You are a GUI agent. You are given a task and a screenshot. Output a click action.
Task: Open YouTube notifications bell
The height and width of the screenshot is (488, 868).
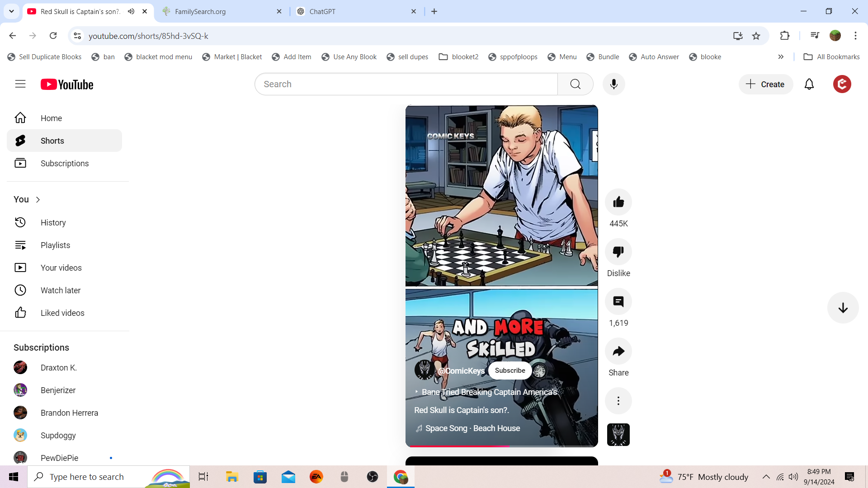(809, 84)
